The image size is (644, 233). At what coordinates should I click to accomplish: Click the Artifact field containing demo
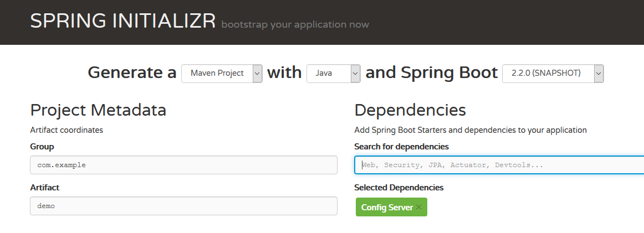tap(183, 206)
